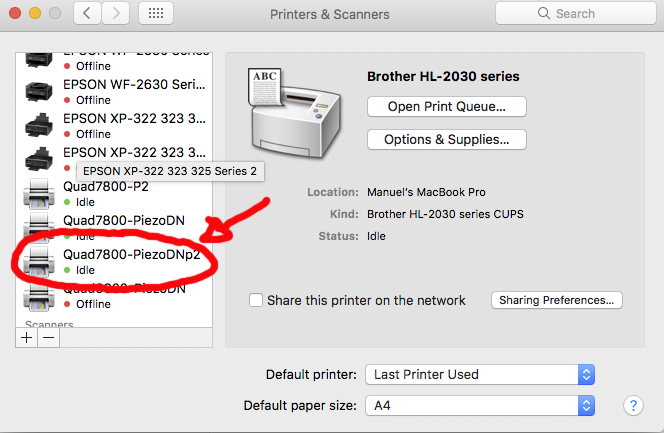Select Quad7800-PiezoDN printer in list
The image size is (664, 433).
[123, 220]
